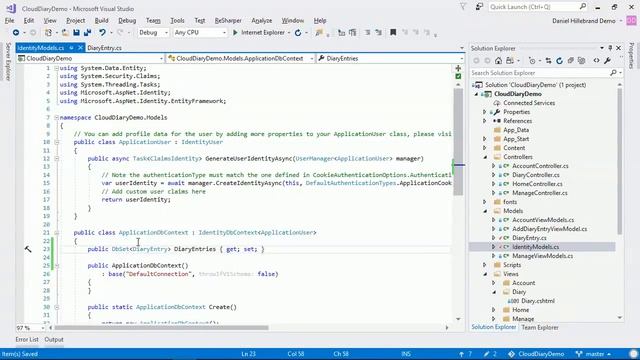Click the New Project toolbar icon

coord(48,33)
